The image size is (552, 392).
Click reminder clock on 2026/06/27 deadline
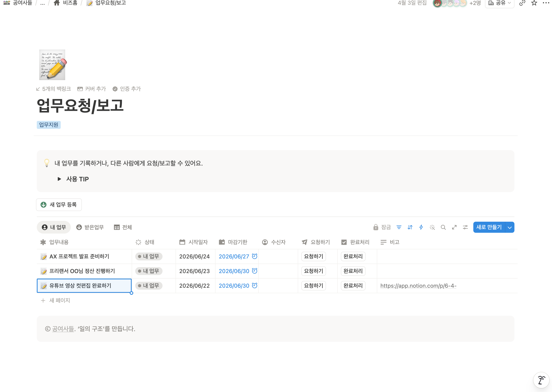[254, 256]
